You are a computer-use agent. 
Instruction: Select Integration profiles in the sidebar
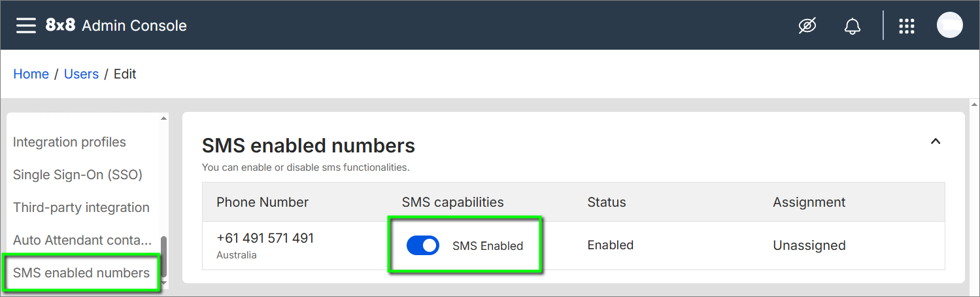pyautogui.click(x=69, y=142)
